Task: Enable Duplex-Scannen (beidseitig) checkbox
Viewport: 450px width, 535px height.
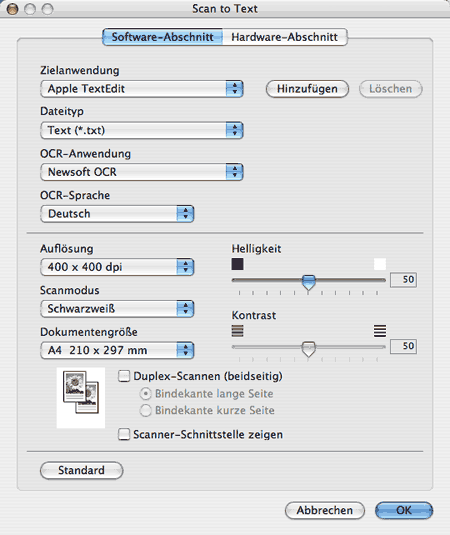Action: [124, 376]
